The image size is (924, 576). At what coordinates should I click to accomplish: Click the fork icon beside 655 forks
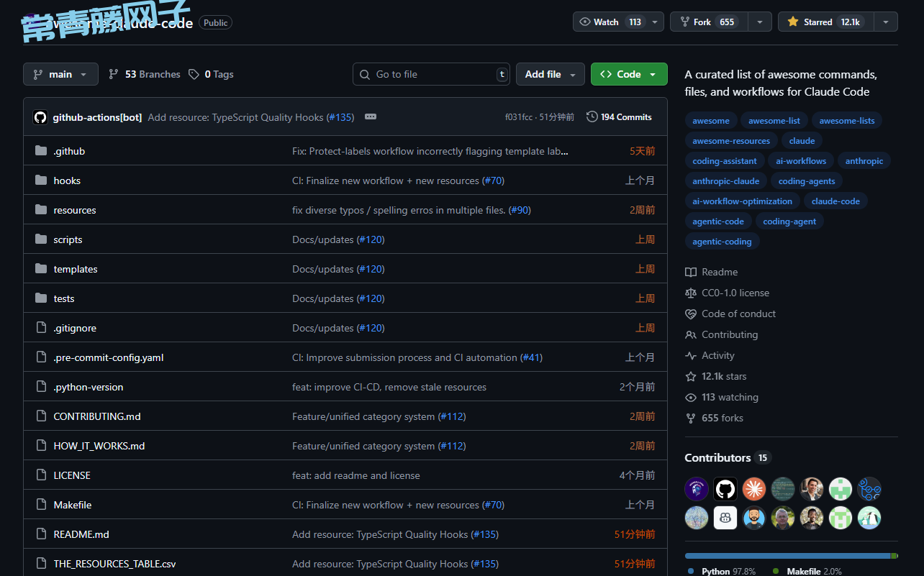pyautogui.click(x=691, y=418)
